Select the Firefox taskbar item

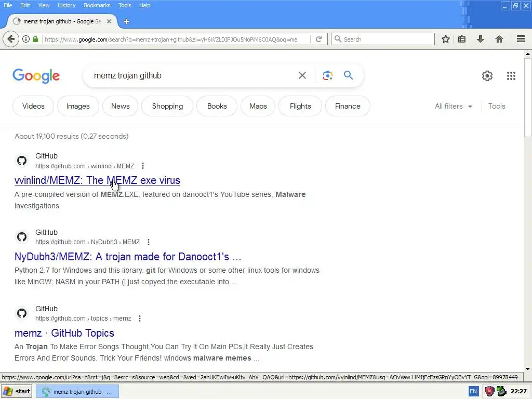click(x=77, y=392)
